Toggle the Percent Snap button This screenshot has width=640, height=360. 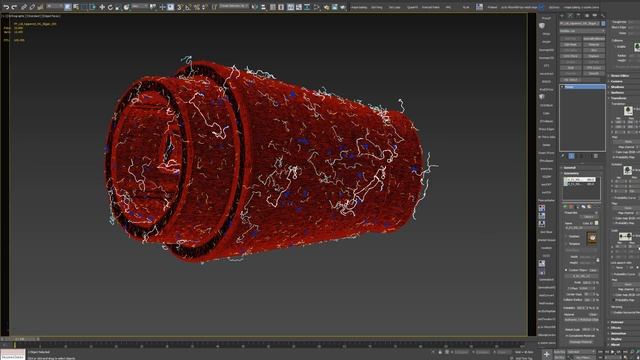(196, 7)
